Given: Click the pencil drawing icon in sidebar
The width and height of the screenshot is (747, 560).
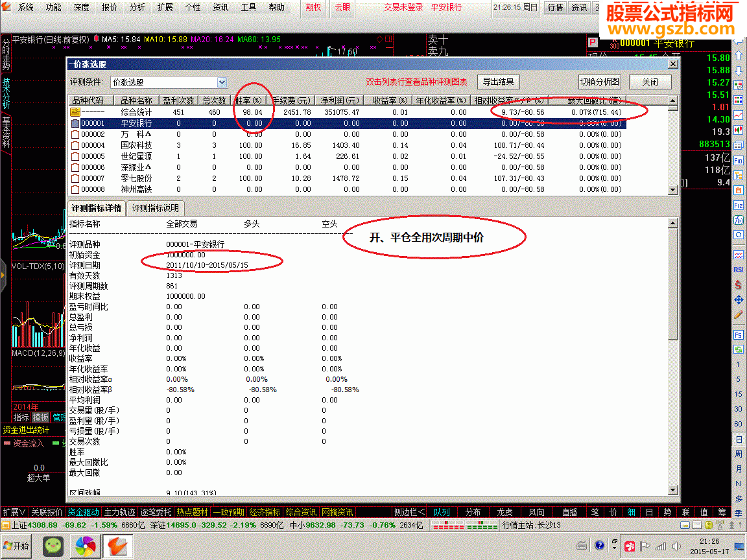Looking at the screenshot, I should click(739, 315).
